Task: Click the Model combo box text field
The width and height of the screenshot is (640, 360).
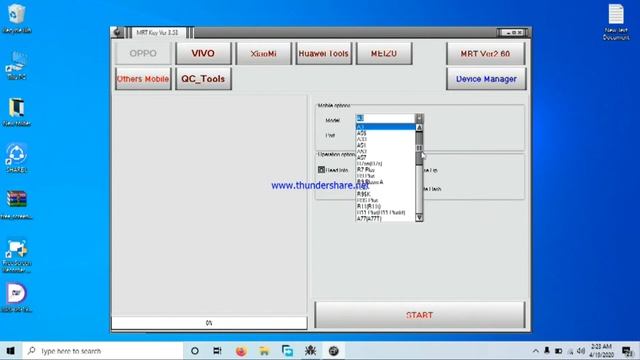Action: (385, 118)
